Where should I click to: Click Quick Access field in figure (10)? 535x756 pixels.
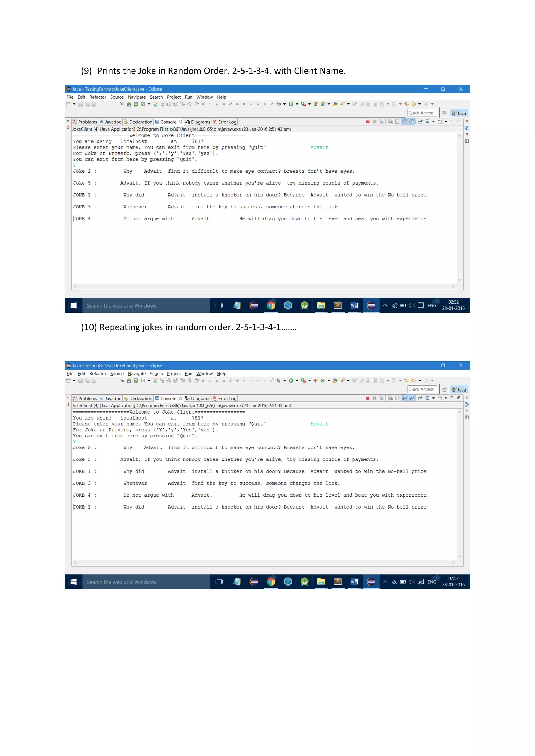click(422, 389)
